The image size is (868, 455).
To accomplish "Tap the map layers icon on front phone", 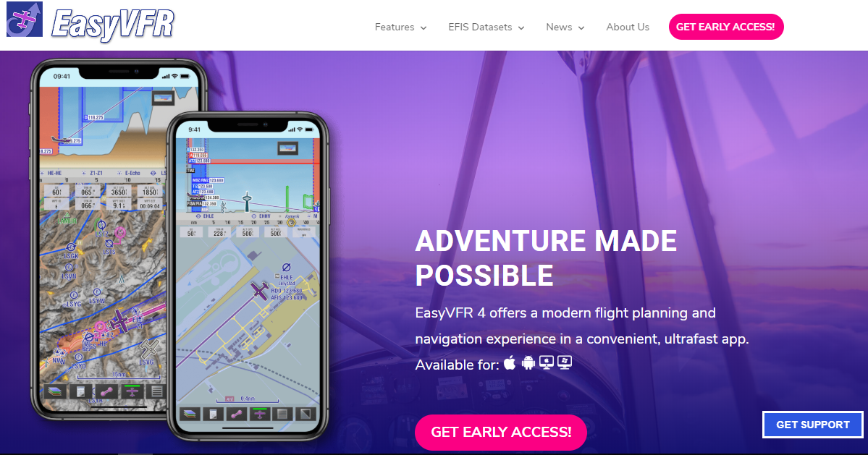I will tap(190, 414).
